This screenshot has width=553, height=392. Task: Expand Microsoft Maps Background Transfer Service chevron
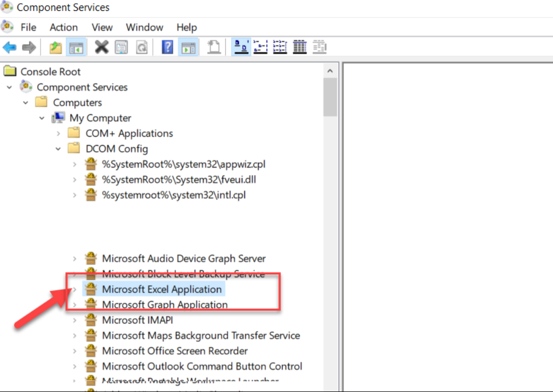[75, 336]
